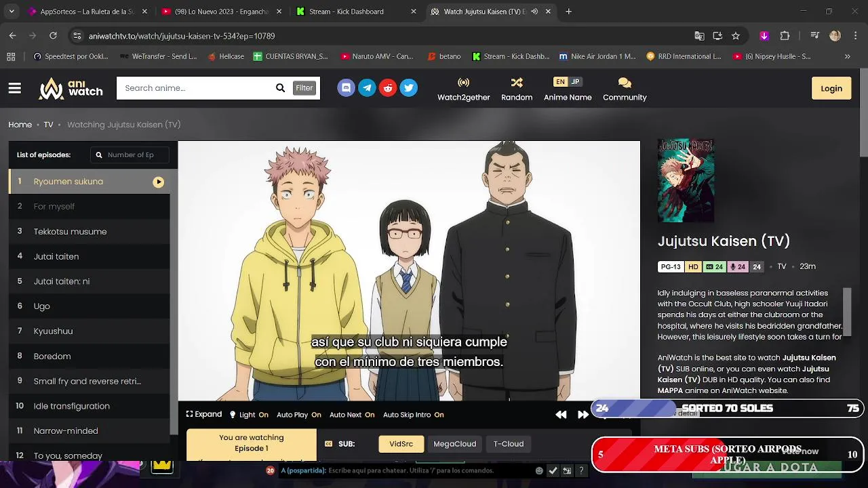Bookmark this page with the star icon

coord(736,36)
